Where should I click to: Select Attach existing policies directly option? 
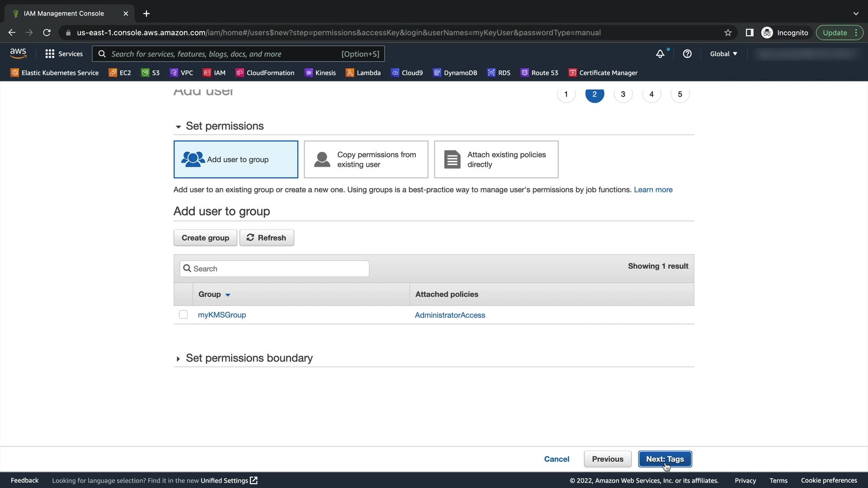(496, 160)
